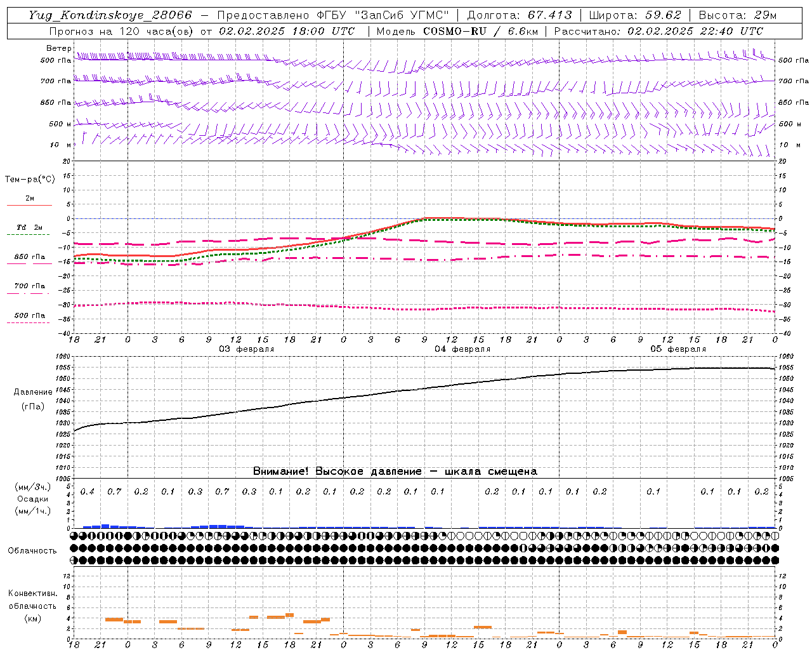Click the station title Yug_Kondinskoye_28066
Image resolution: width=812 pixels, height=650 pixels.
110,15
